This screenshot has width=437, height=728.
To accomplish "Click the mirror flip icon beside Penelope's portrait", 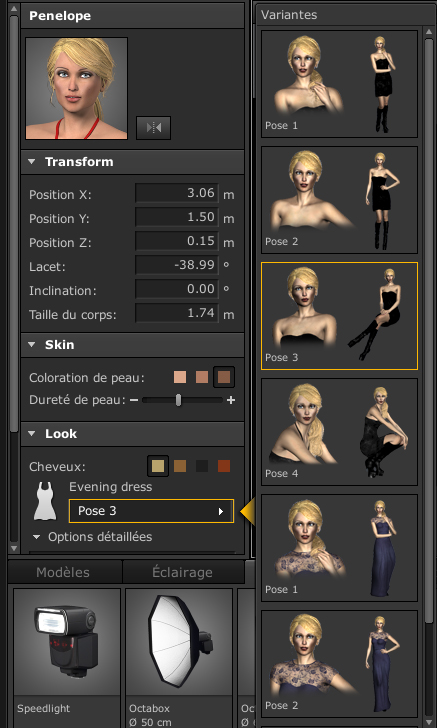I will point(153,128).
